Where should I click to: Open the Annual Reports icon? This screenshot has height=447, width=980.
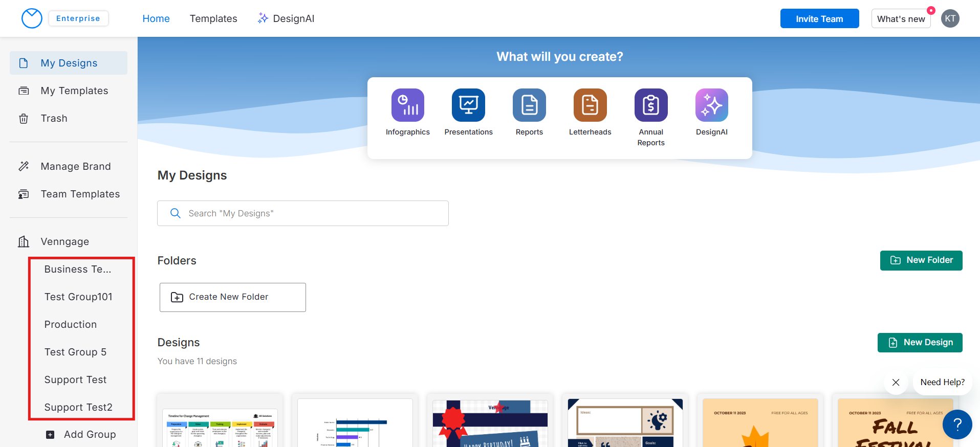(650, 105)
